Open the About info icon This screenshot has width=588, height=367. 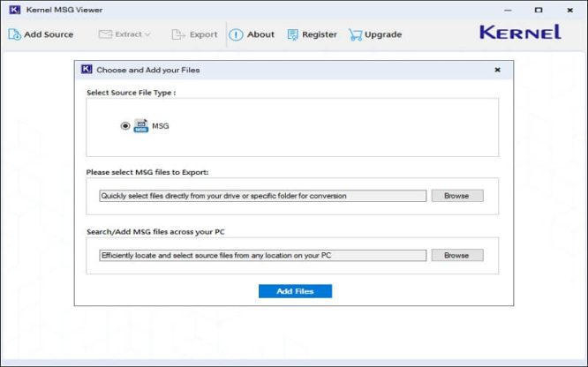point(236,34)
